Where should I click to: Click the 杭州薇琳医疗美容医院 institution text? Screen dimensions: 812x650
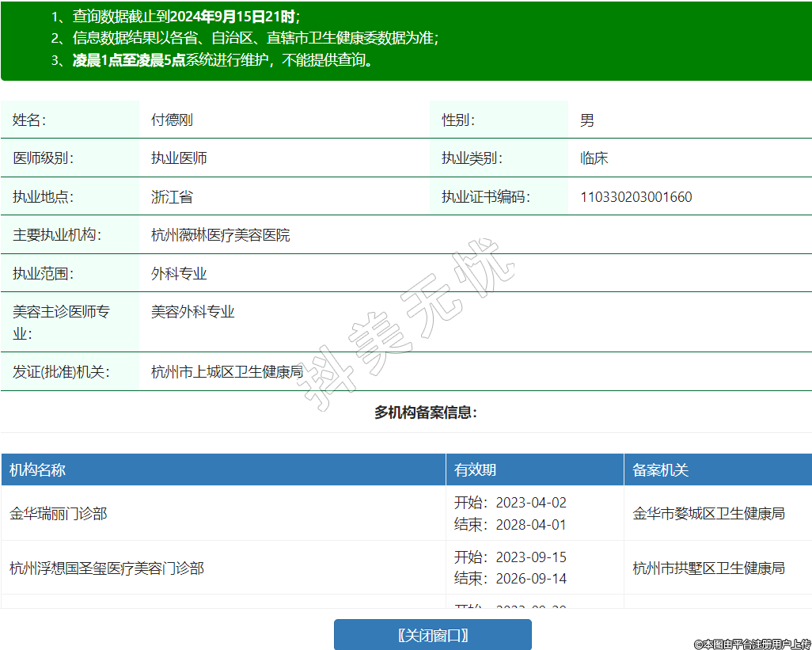(220, 235)
